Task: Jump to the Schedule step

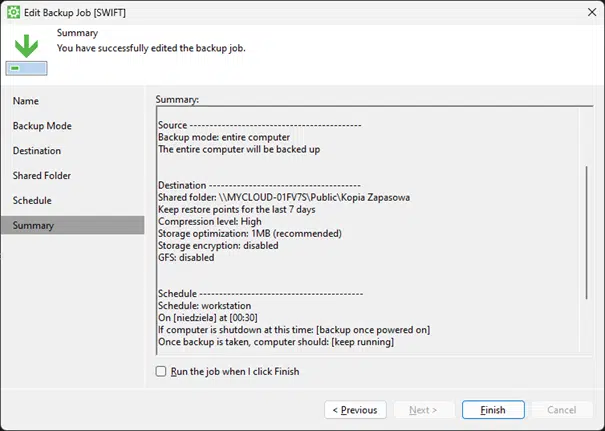Action: pos(32,200)
